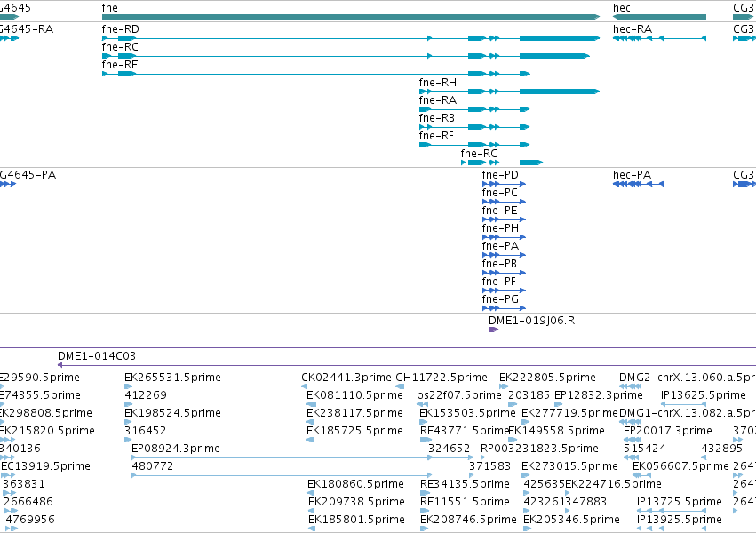This screenshot has height=533, width=756.
Task: Click the fne-RC transcript label
Action: pos(120,47)
